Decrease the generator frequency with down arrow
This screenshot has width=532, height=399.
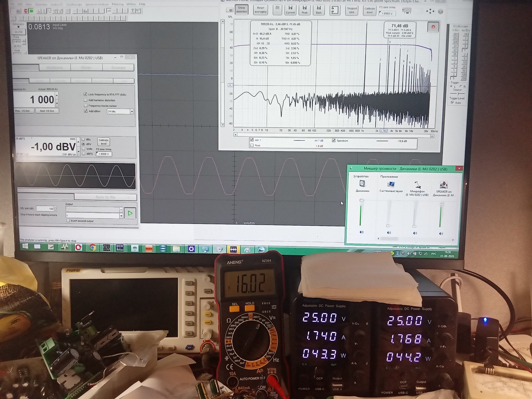click(x=57, y=103)
